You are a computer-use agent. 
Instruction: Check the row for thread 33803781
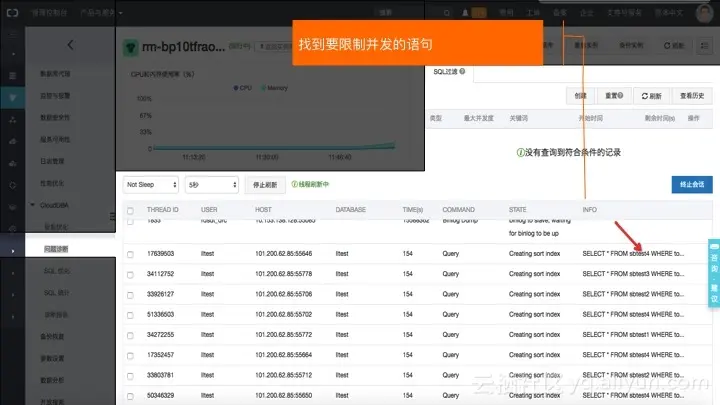[x=130, y=376]
